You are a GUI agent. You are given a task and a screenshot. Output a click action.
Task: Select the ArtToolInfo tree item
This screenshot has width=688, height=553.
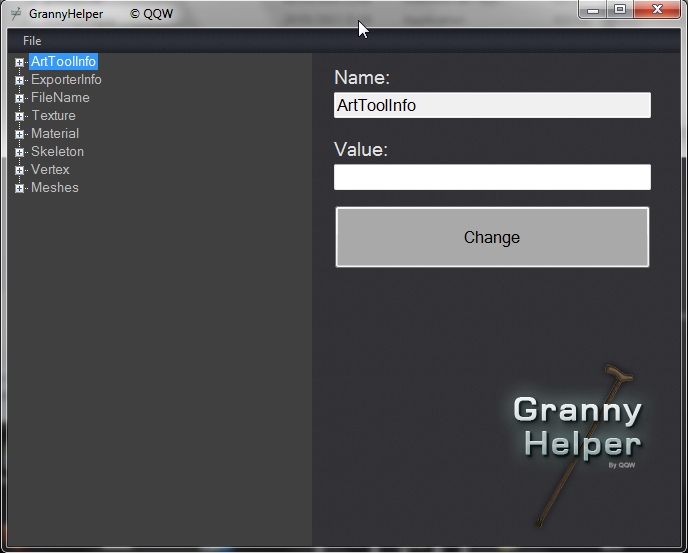pyautogui.click(x=63, y=61)
